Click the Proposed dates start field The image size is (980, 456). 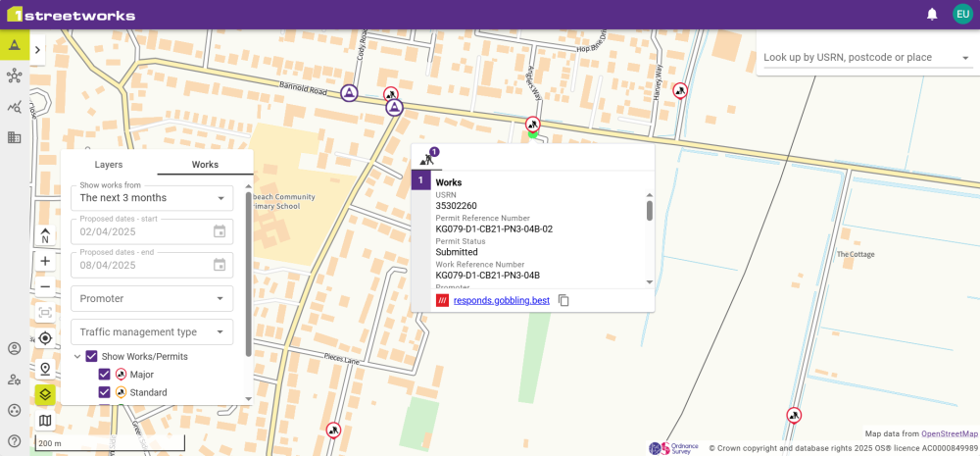click(x=152, y=231)
